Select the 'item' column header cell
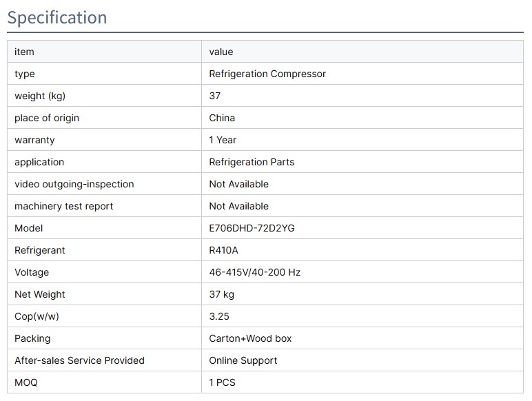This screenshot has width=532, height=401. pos(24,52)
